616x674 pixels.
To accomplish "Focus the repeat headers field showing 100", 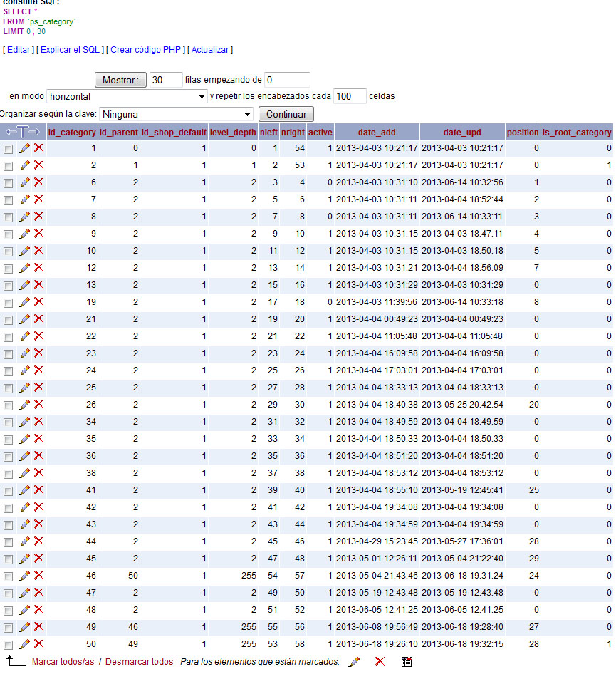I will click(350, 96).
